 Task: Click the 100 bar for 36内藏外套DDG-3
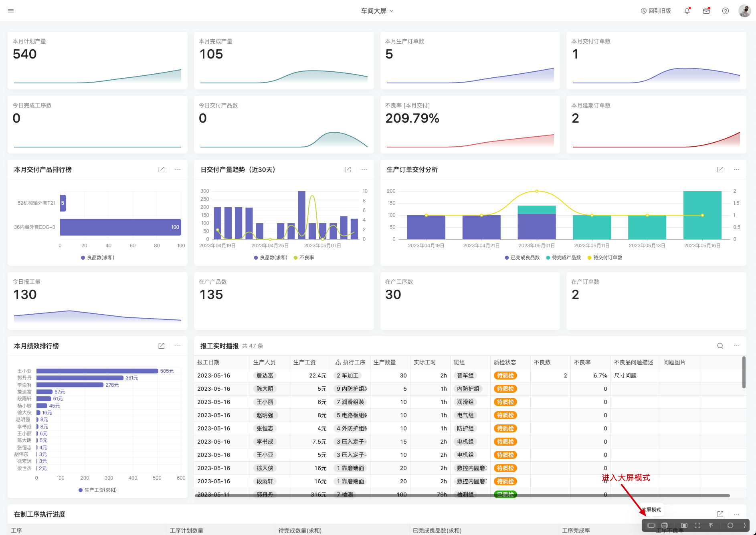point(121,227)
